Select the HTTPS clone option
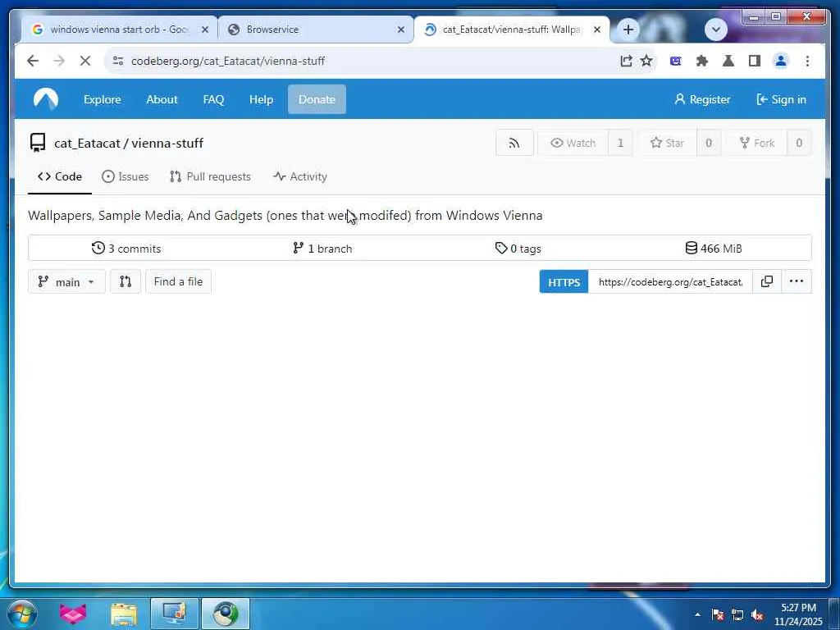 click(x=564, y=282)
